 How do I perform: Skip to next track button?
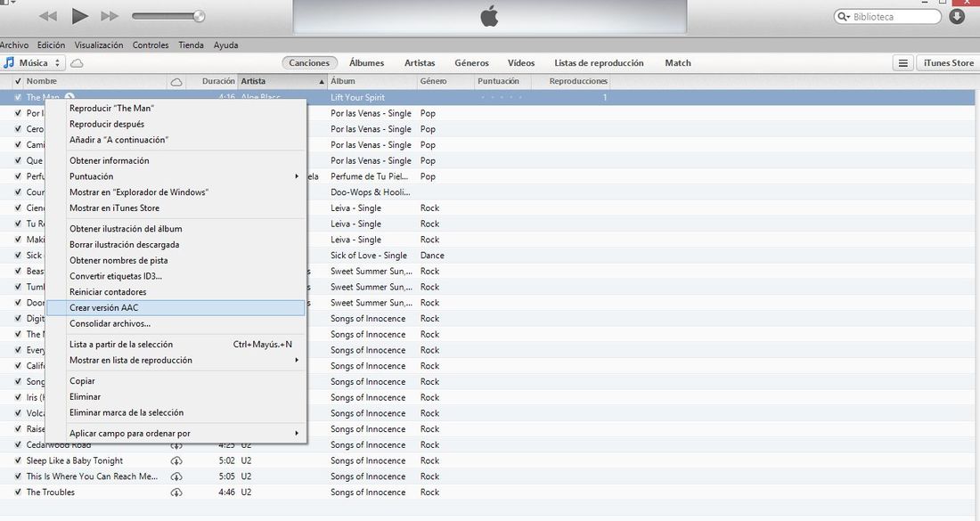click(110, 16)
